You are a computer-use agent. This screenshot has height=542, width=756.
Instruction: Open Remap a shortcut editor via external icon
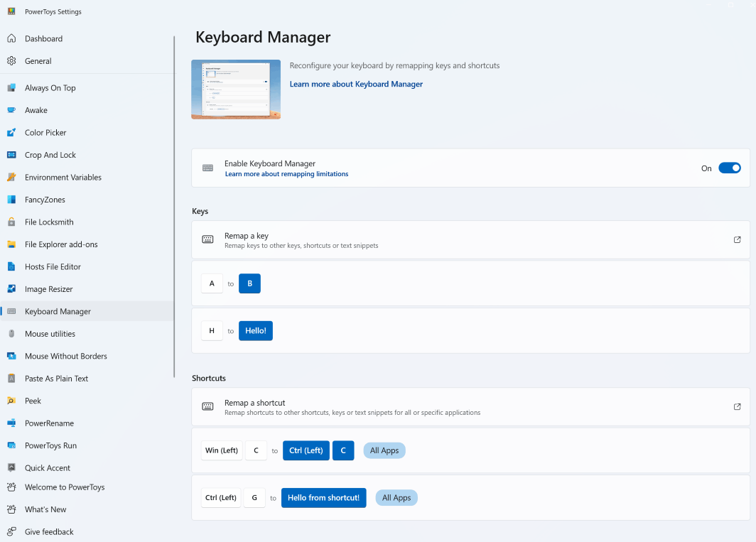point(738,406)
